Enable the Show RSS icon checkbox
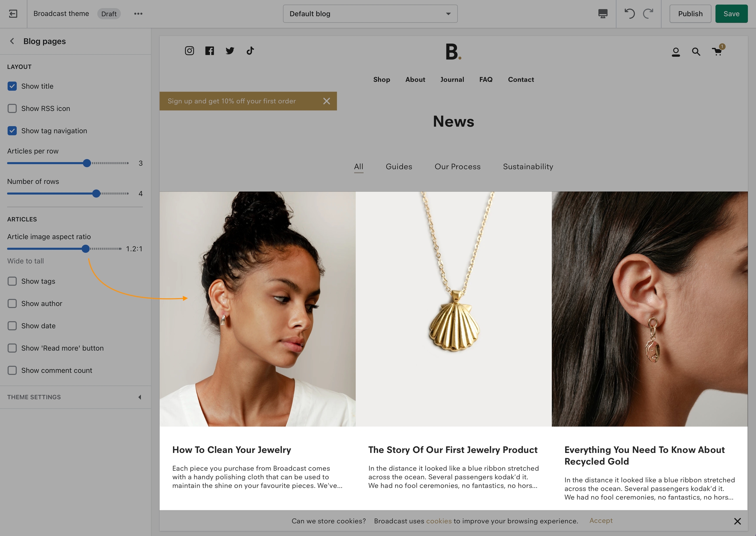The height and width of the screenshot is (536, 756). click(x=12, y=109)
